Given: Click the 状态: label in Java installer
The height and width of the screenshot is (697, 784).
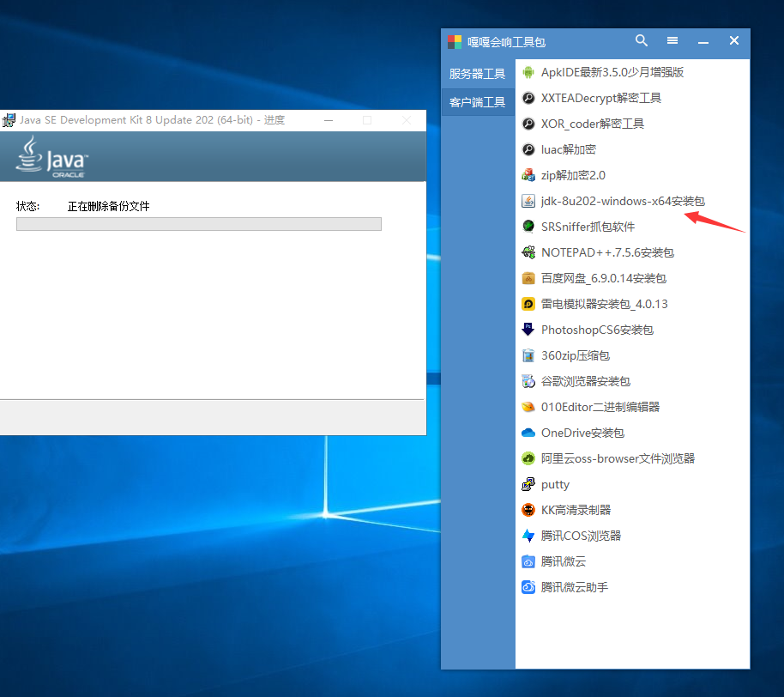Looking at the screenshot, I should (x=28, y=206).
